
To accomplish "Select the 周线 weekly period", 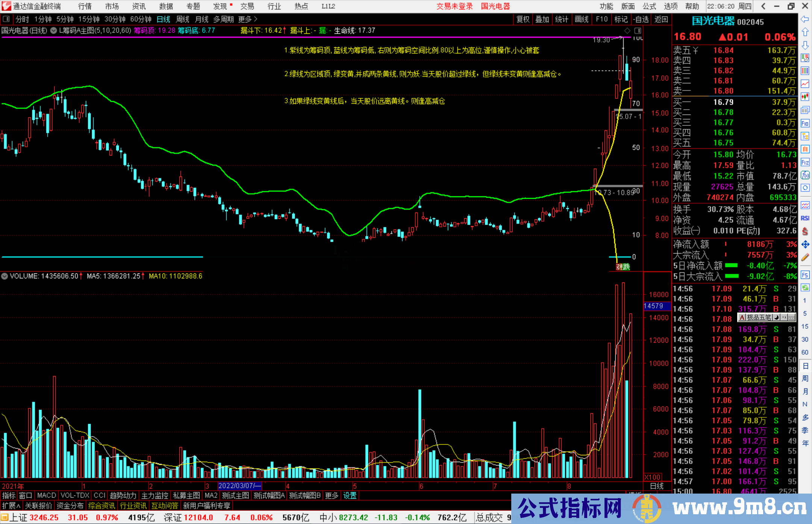I will tap(183, 19).
